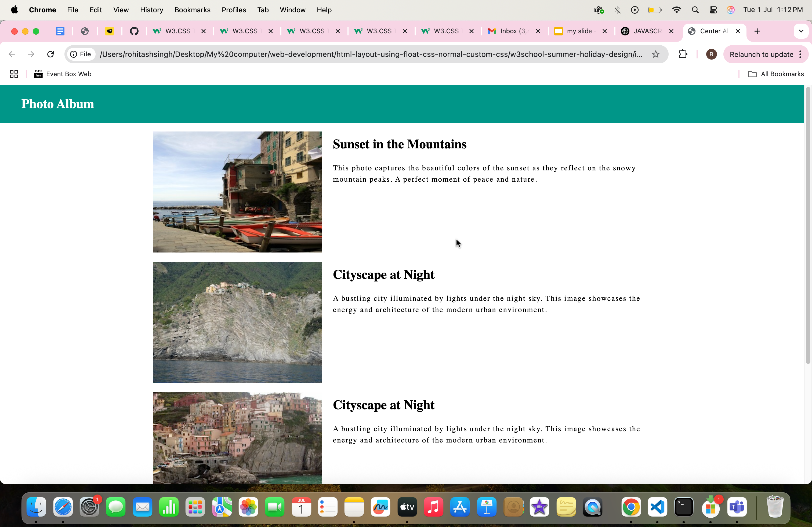Expand the tab search dropdown arrow
Image resolution: width=812 pixels, height=527 pixels.
[x=801, y=31]
